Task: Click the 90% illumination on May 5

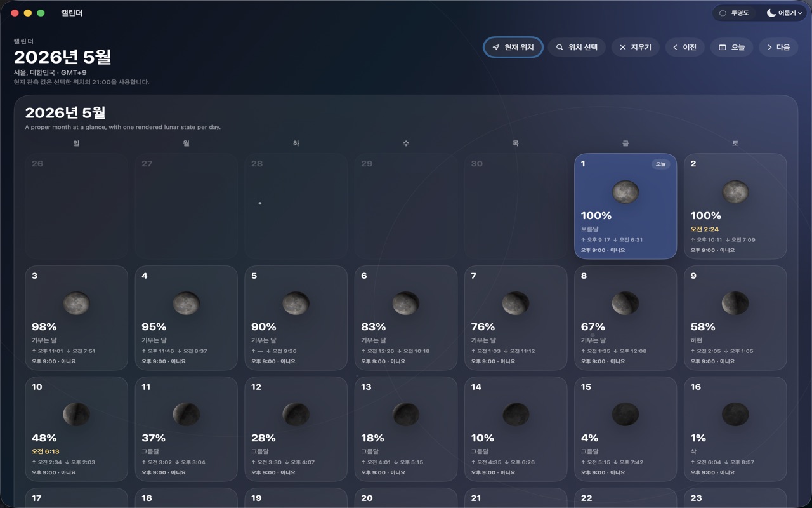Action: point(264,327)
